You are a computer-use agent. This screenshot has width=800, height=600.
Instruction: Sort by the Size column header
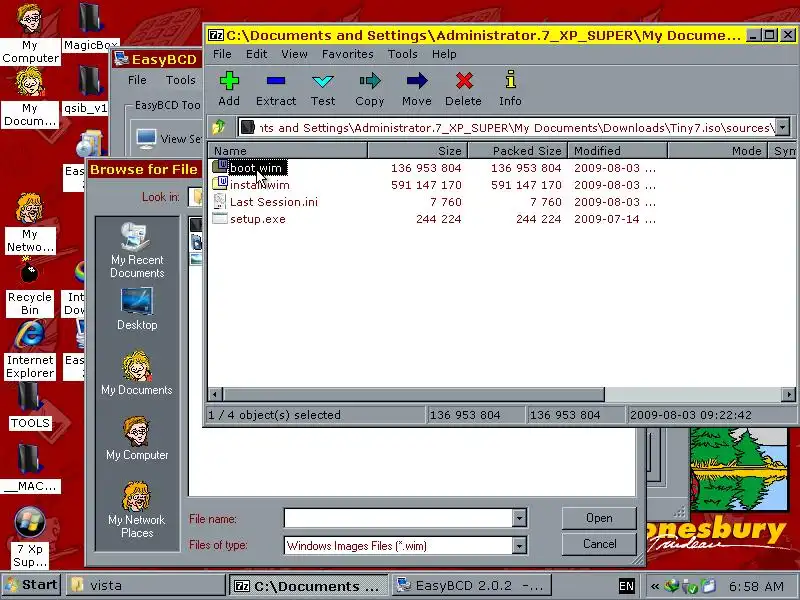pos(417,151)
